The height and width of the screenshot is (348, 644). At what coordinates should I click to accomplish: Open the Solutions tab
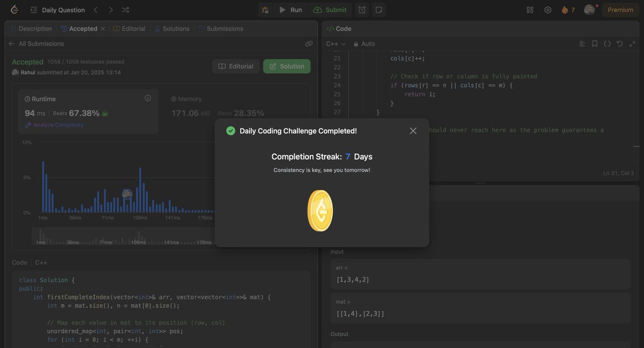(172, 28)
